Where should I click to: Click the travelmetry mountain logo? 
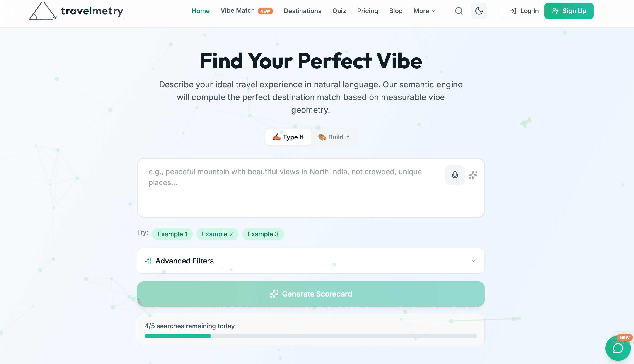43,11
